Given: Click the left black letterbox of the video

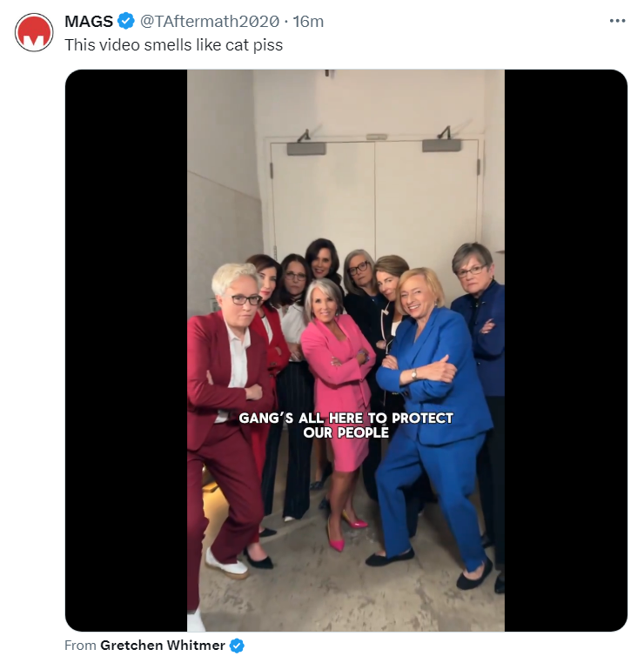Looking at the screenshot, I should tap(126, 350).
